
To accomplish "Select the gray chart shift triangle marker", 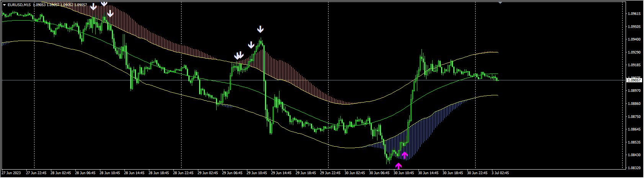I will [500, 2].
